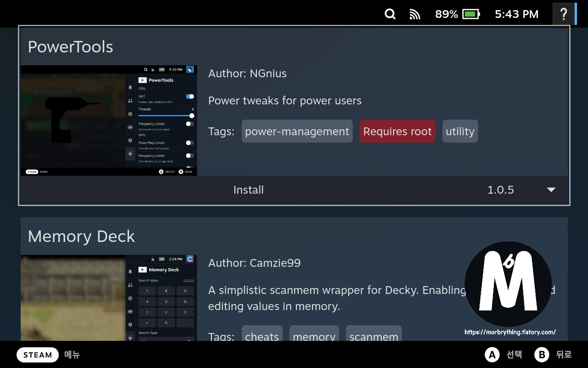Click the 5:43 PM clock
Image resolution: width=588 pixels, height=368 pixels.
coord(516,14)
